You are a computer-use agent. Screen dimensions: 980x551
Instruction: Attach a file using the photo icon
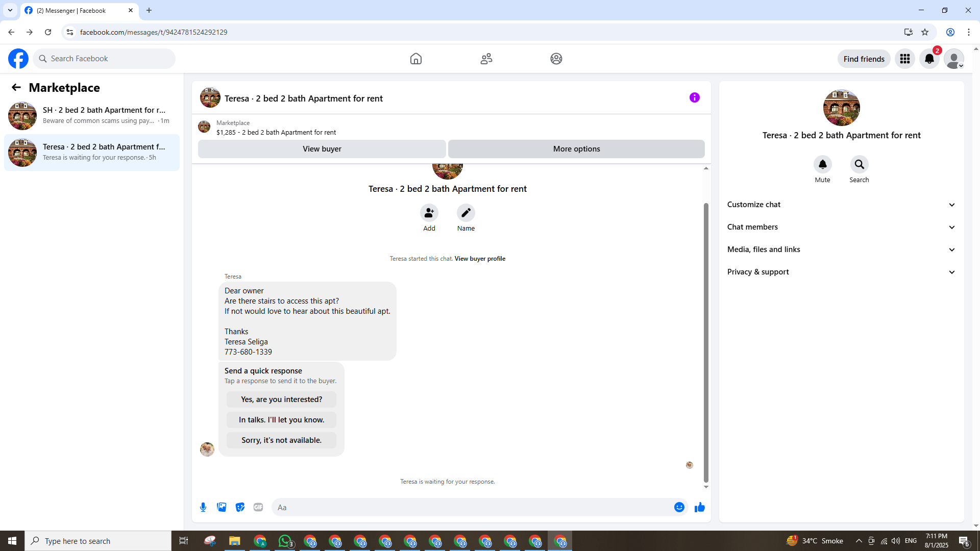pyautogui.click(x=222, y=507)
